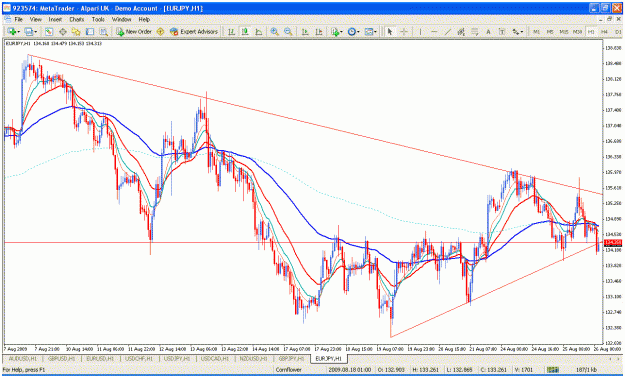
Task: Switch to the AUDUSD,H1 chart tab
Action: (x=24, y=359)
